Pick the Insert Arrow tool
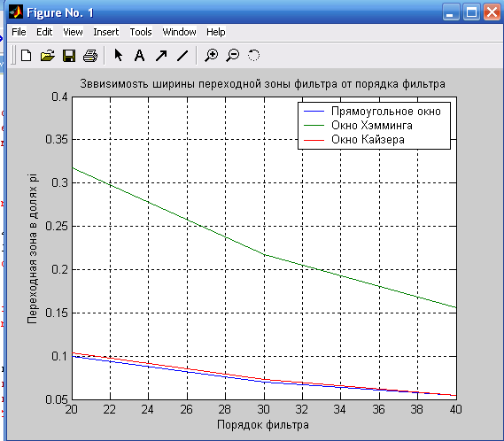 coord(161,56)
